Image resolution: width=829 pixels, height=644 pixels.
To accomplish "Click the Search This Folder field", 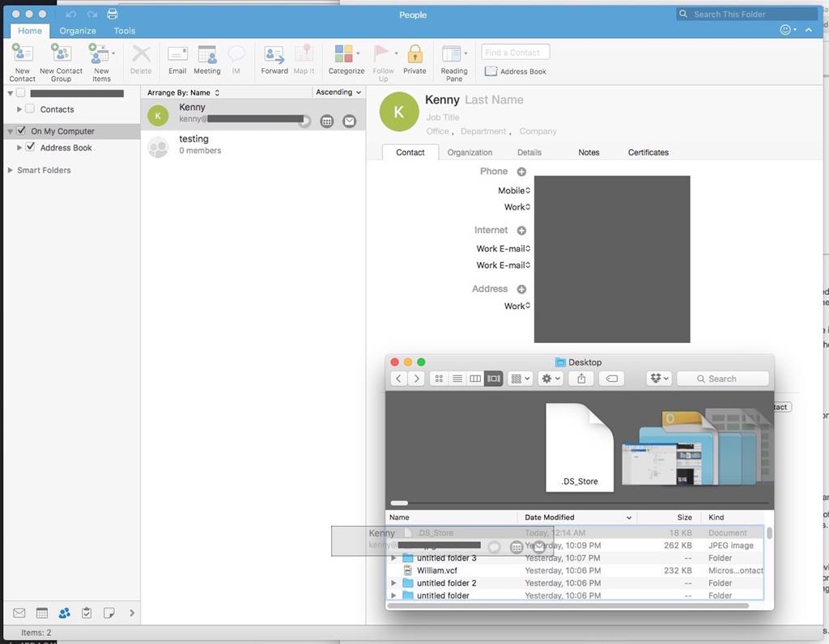I will tap(746, 15).
